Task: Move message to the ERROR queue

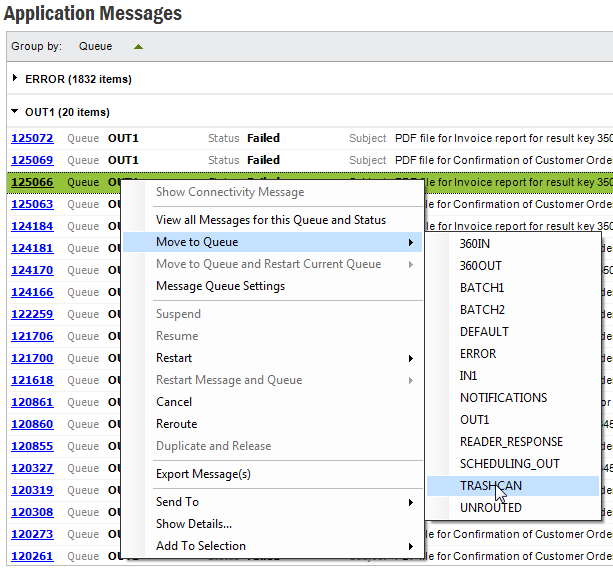Action: 478,354
